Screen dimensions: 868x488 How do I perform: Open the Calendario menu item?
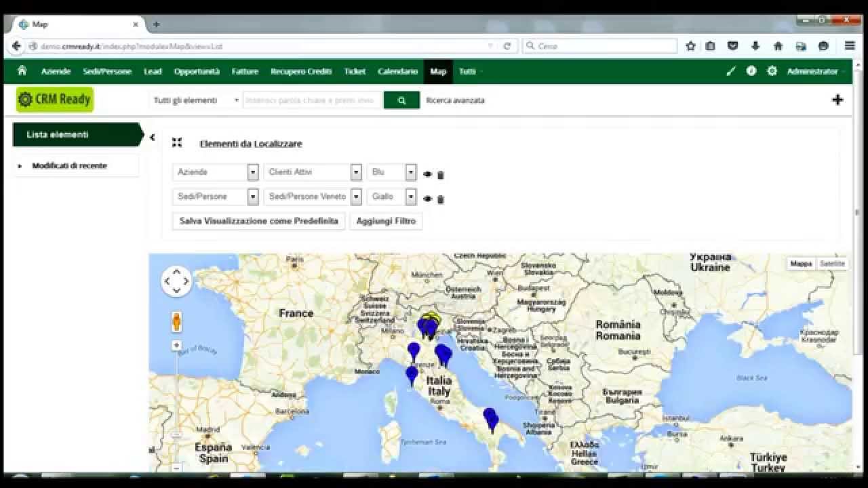[398, 71]
